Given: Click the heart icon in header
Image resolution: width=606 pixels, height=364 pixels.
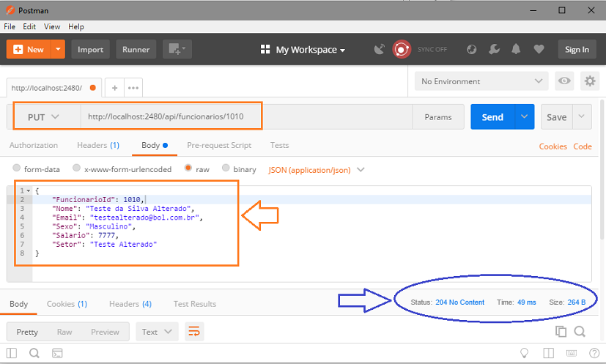Looking at the screenshot, I should pyautogui.click(x=539, y=50).
